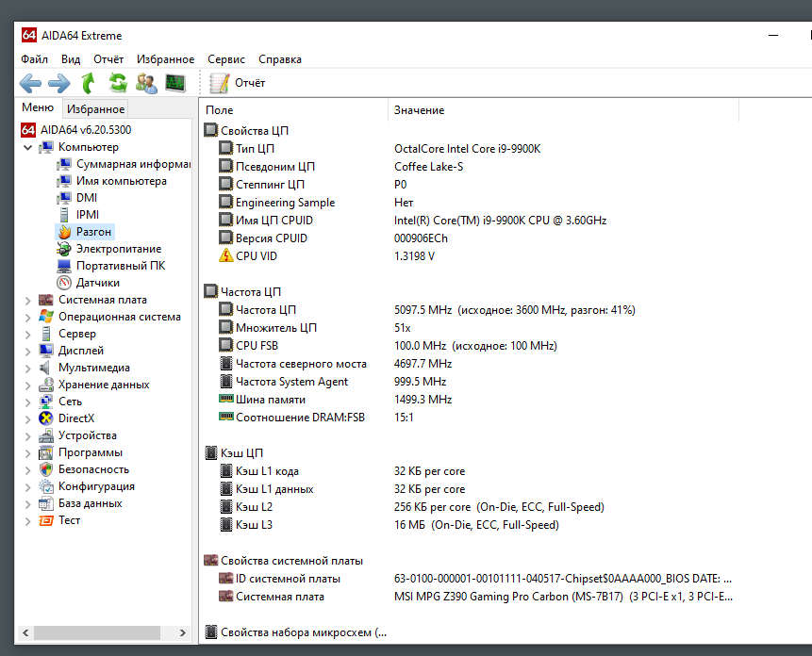Expand the Хранение данных tree node

coord(28,385)
